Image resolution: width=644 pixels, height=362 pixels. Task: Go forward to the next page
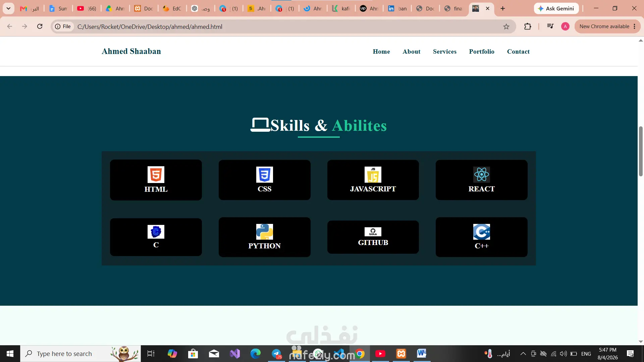coord(24,26)
